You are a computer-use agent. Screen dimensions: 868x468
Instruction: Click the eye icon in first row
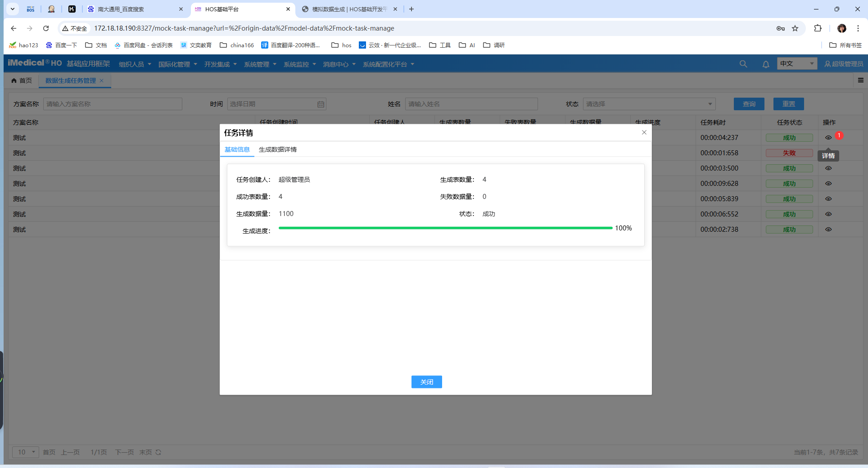pos(828,138)
